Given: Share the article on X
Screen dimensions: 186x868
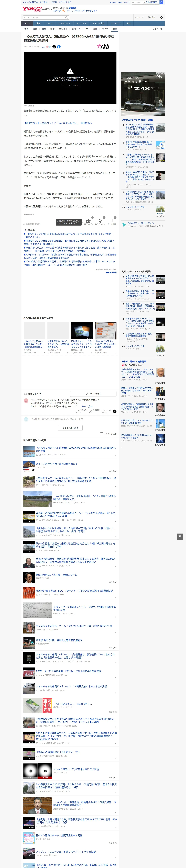Looking at the screenshot, I should [54, 47].
